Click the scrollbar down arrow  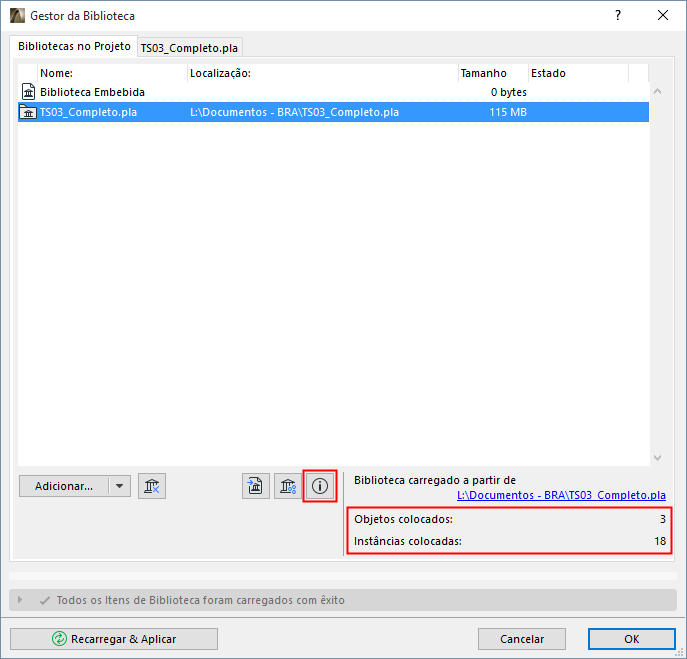click(657, 458)
